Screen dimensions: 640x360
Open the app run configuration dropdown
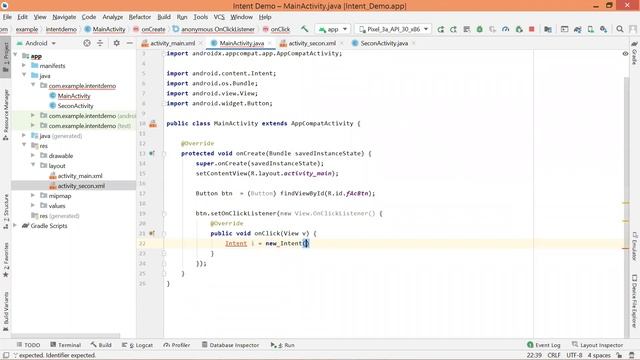333,29
